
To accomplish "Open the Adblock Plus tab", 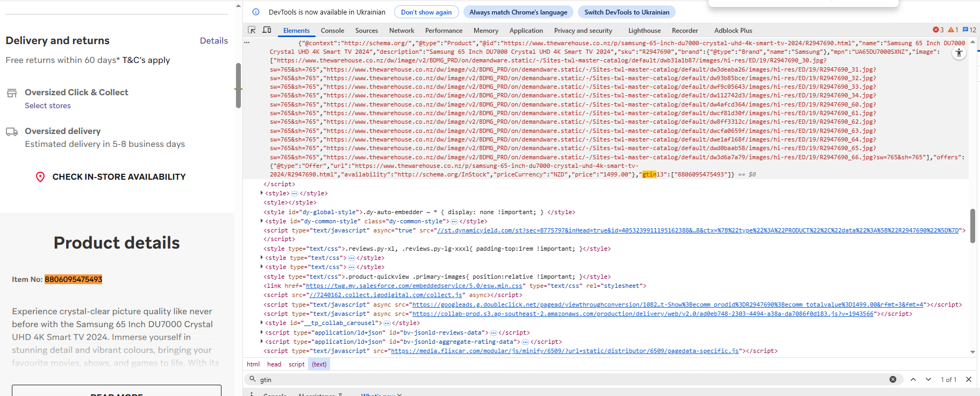I will [733, 31].
